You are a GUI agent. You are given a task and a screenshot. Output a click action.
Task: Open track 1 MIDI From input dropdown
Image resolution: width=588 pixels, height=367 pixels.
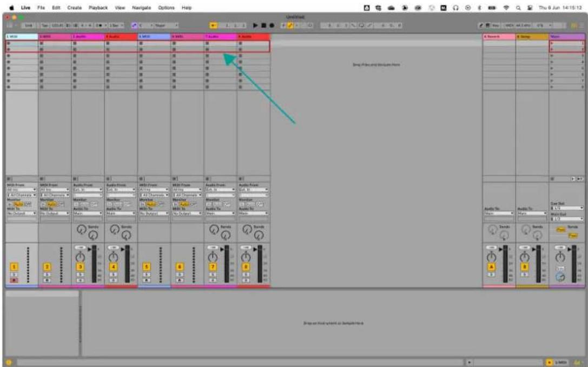pyautogui.click(x=22, y=190)
